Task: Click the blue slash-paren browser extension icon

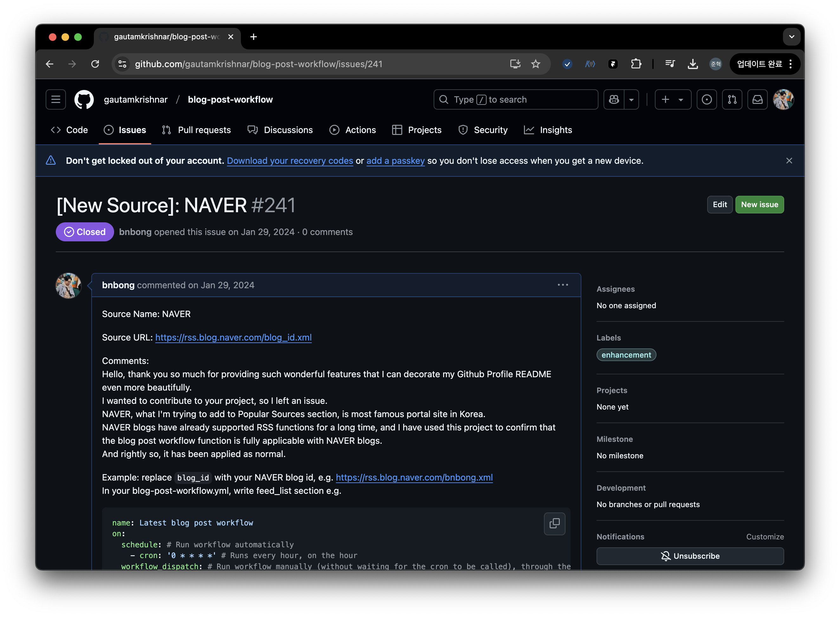Action: 590,64
